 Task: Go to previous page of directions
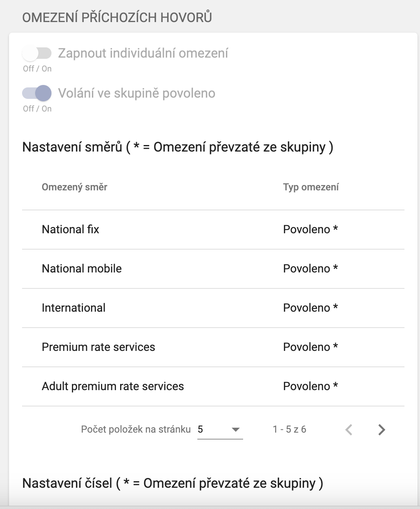(x=349, y=430)
